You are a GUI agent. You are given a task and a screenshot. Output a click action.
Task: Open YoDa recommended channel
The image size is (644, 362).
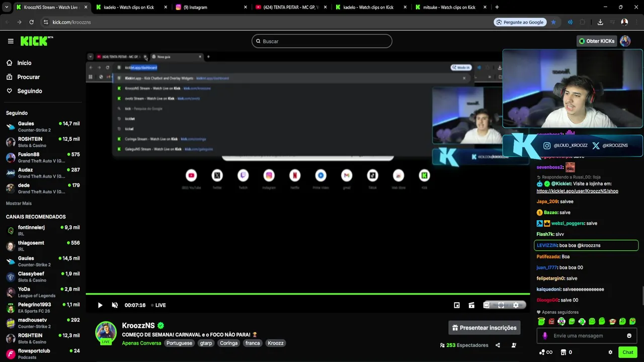(43, 292)
